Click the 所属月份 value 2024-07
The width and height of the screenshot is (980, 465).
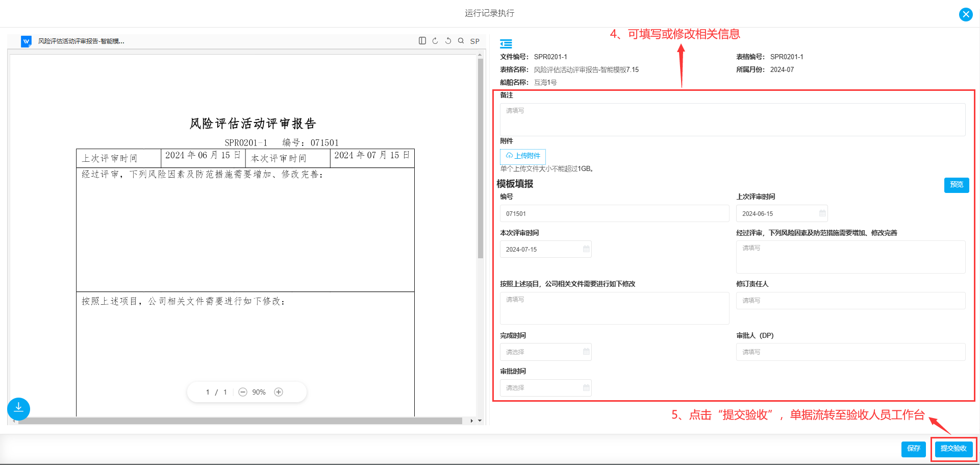[x=782, y=69]
